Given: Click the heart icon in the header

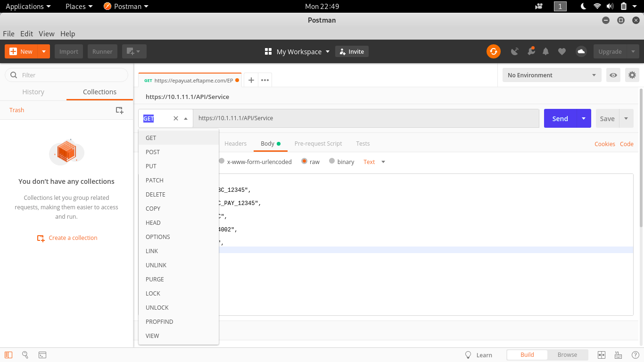Looking at the screenshot, I should [x=561, y=51].
